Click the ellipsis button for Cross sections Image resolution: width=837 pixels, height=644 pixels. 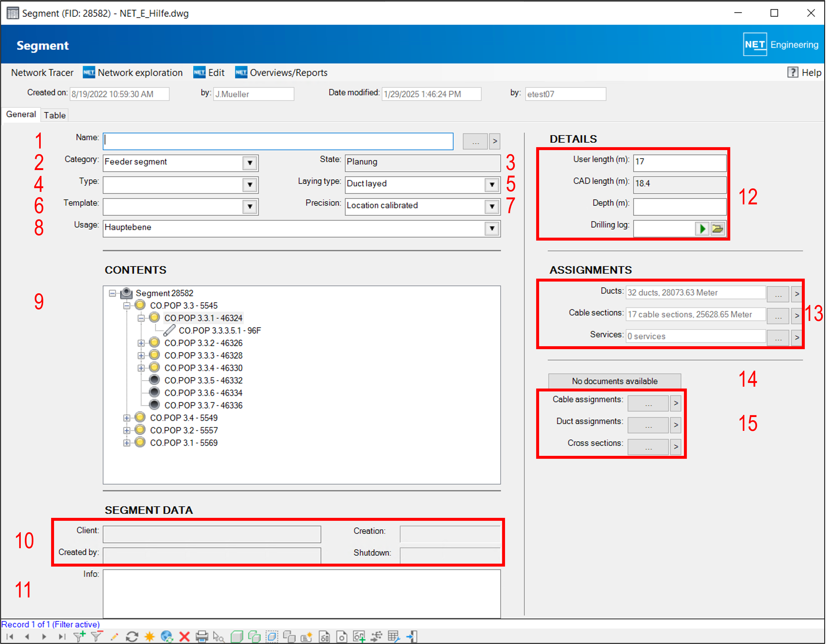[x=648, y=447]
